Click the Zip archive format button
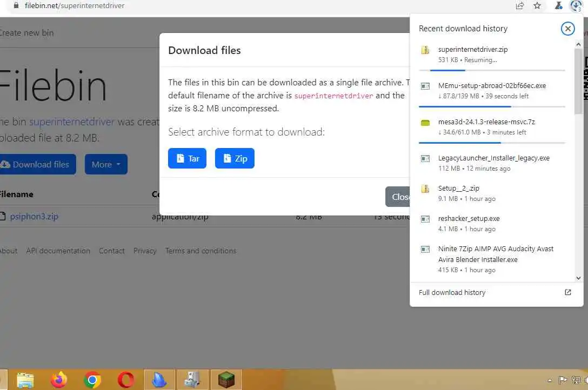Viewport: 588px width, 390px height. [x=235, y=158]
